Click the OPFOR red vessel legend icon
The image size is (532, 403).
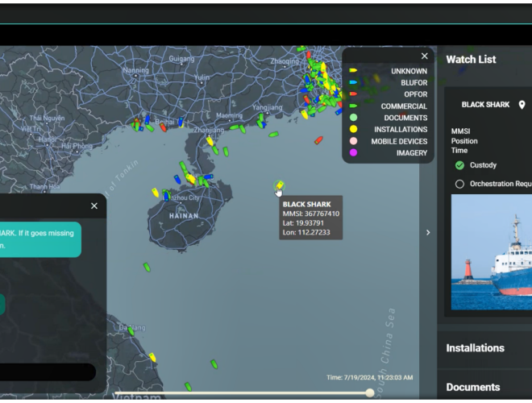coord(353,94)
